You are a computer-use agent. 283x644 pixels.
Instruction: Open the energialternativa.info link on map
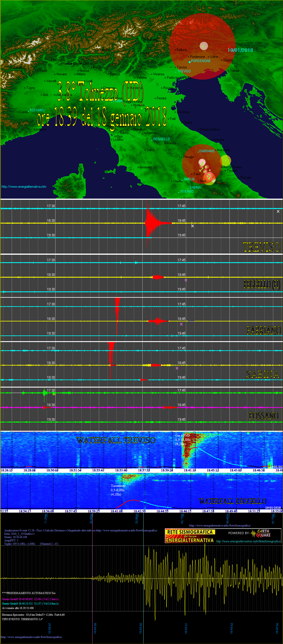coord(24,187)
